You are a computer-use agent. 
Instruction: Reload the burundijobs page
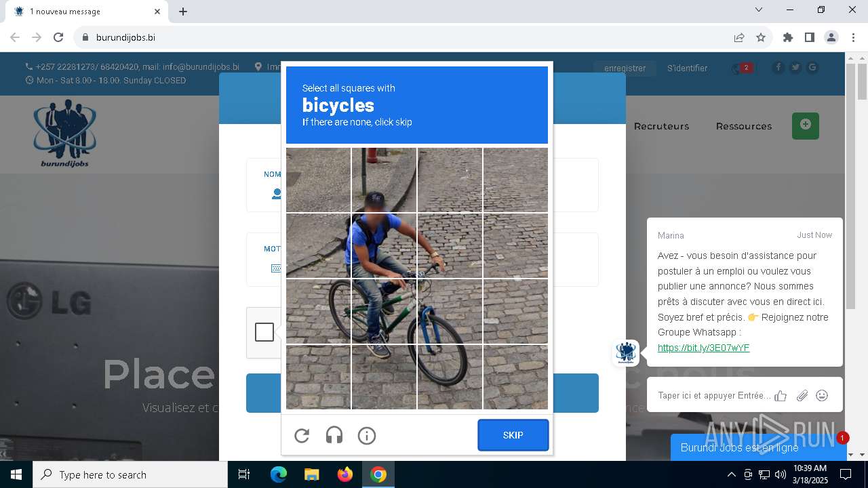click(x=58, y=37)
